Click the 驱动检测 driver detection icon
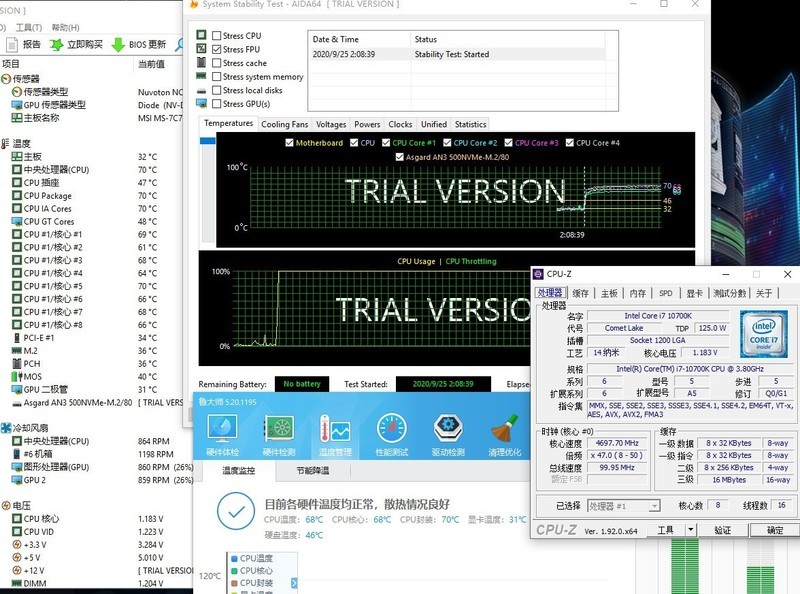The width and height of the screenshot is (800, 594). point(449,429)
